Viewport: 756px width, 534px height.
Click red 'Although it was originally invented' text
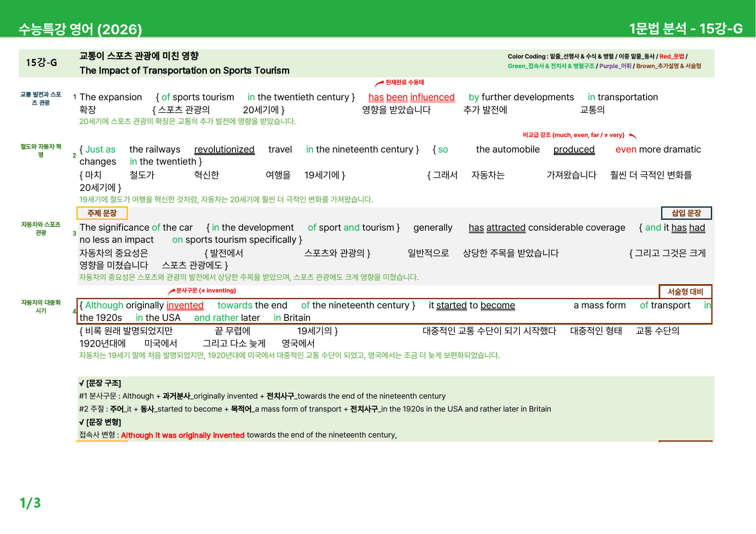(183, 435)
